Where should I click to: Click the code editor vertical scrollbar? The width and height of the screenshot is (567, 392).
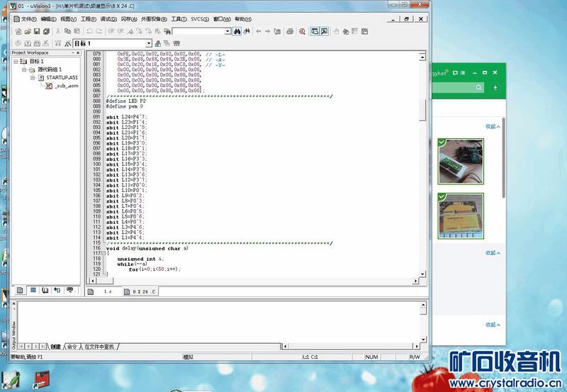pyautogui.click(x=424, y=177)
